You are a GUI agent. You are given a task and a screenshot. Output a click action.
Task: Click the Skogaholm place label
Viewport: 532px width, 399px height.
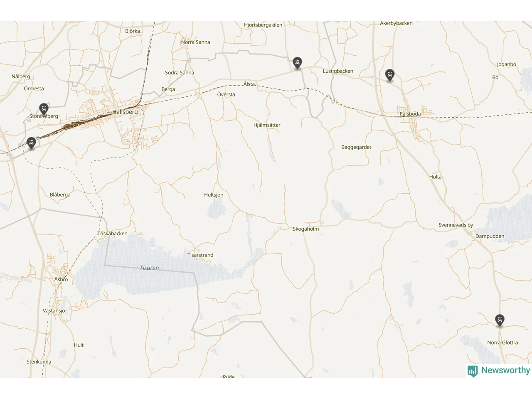click(306, 229)
